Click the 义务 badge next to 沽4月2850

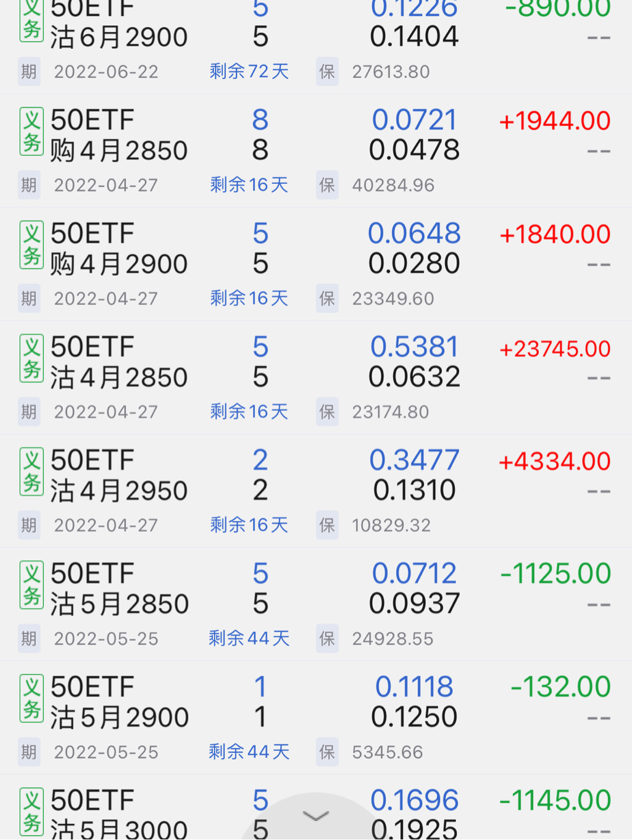point(31,359)
